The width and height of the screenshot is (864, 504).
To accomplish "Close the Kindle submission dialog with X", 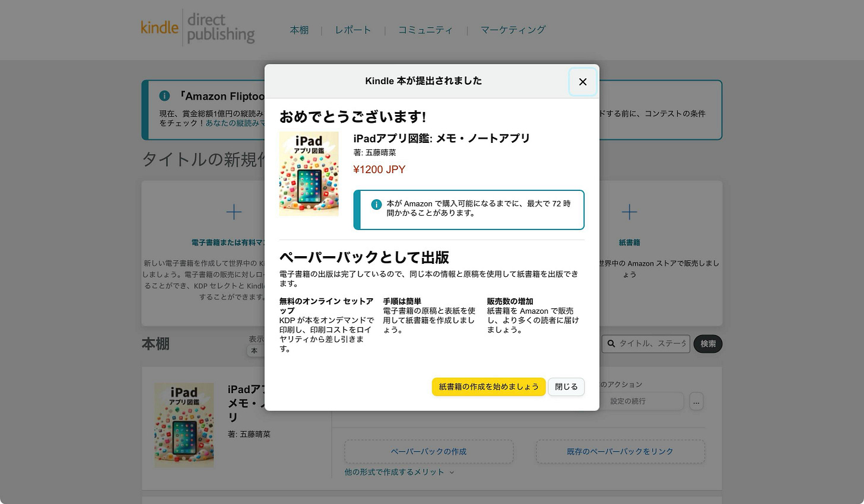I will tap(583, 82).
